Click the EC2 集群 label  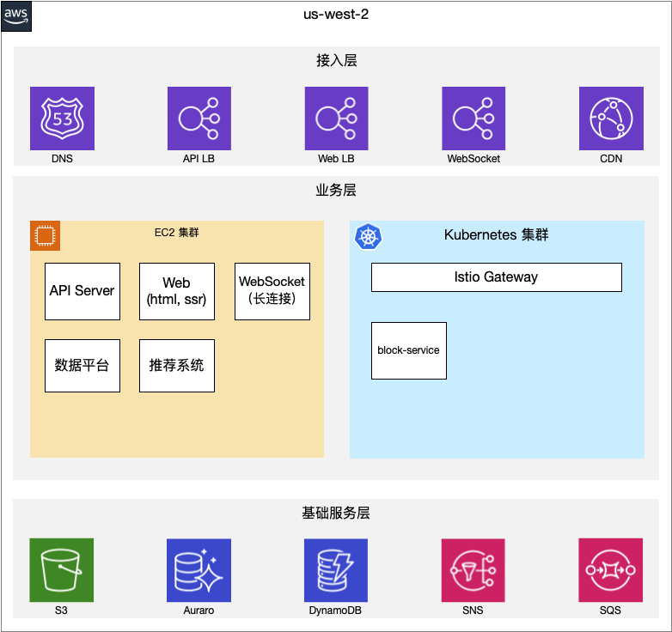click(176, 233)
